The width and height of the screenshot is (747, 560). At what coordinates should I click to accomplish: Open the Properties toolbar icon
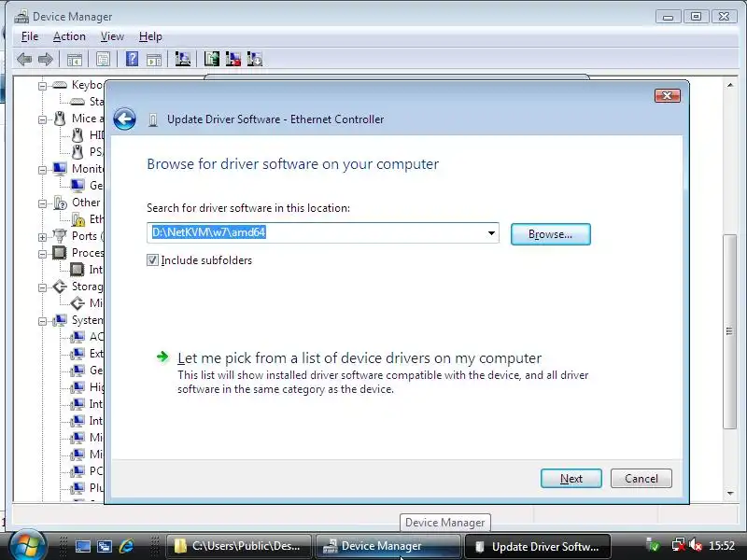coord(103,60)
